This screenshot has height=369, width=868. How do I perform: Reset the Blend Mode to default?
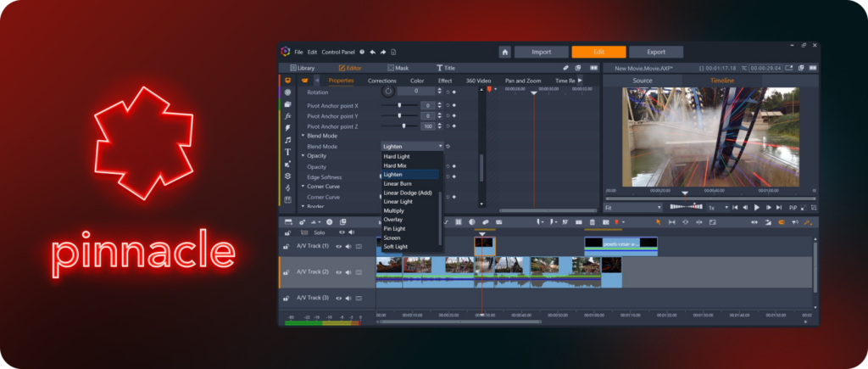point(448,146)
